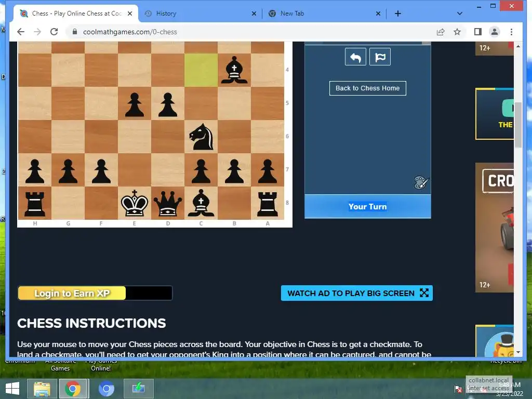
Task: Open the Windows Start menu
Action: (12, 389)
